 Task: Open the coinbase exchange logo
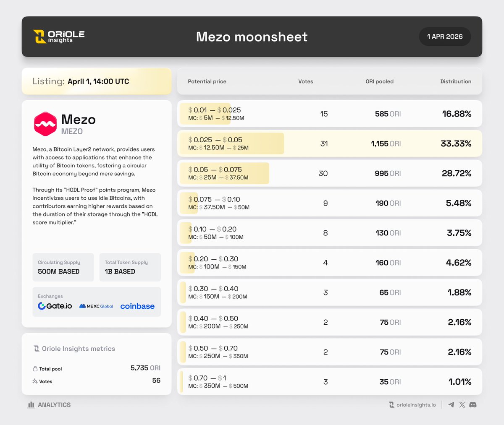pyautogui.click(x=137, y=306)
